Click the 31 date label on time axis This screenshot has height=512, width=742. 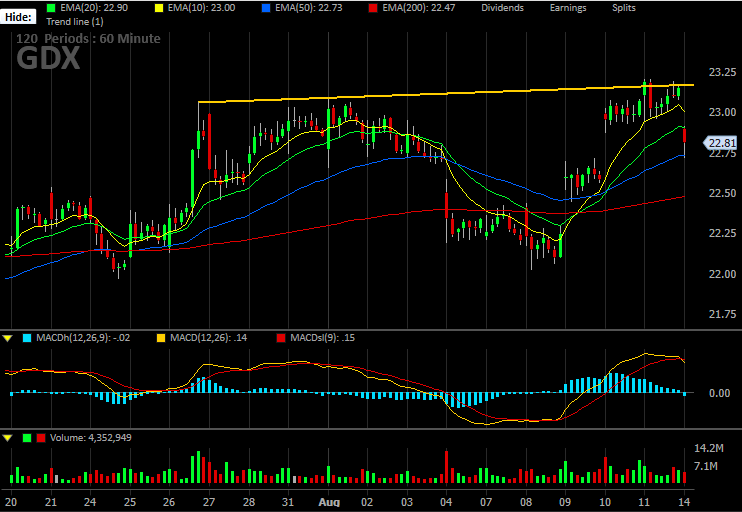[x=288, y=502]
